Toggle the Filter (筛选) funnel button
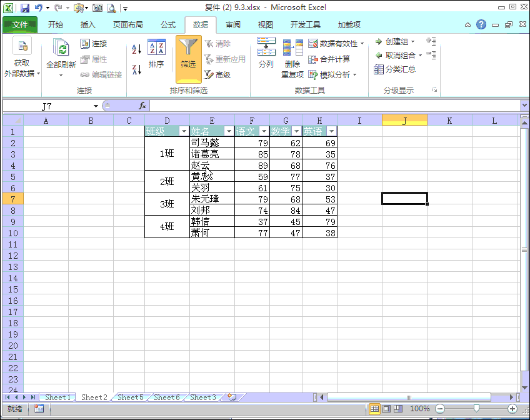Viewport: 530px width, 420px height. tap(188, 59)
